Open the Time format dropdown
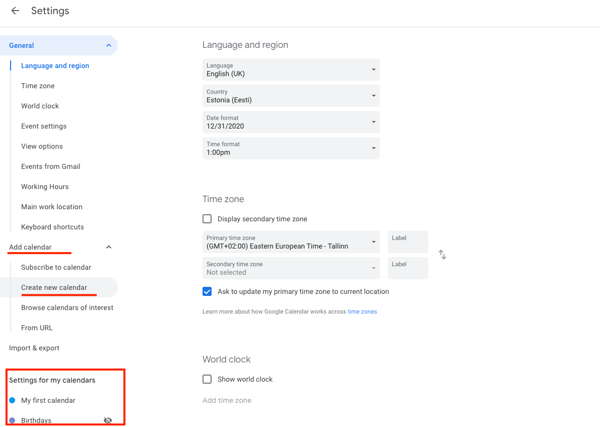 coord(290,148)
